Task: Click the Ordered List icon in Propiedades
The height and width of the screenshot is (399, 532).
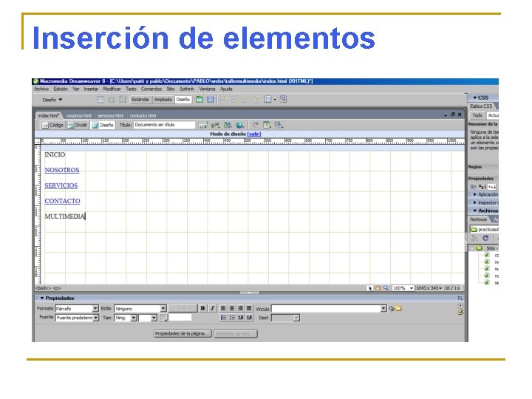Action: click(232, 318)
